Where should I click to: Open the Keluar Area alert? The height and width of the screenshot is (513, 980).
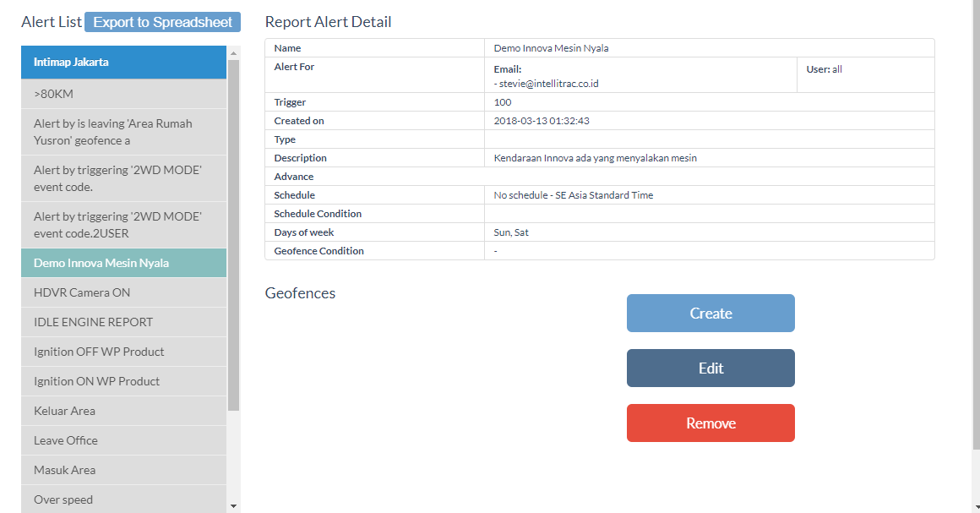[123, 411]
